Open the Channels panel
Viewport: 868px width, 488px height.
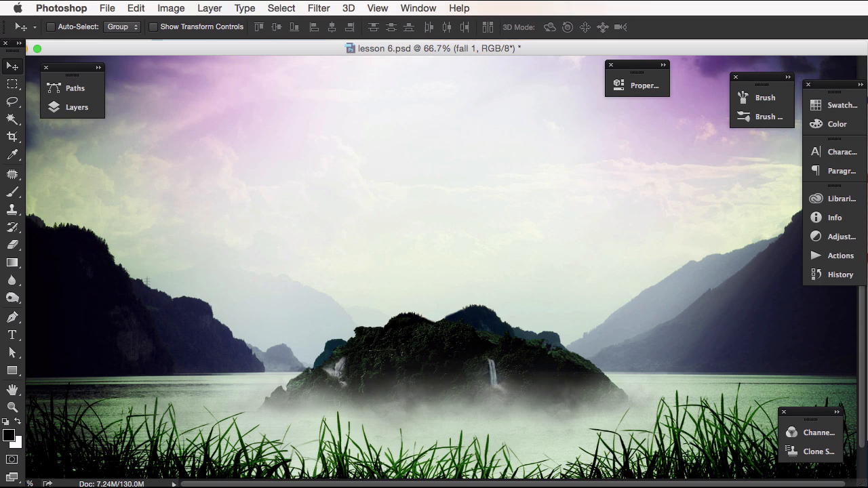(x=810, y=432)
